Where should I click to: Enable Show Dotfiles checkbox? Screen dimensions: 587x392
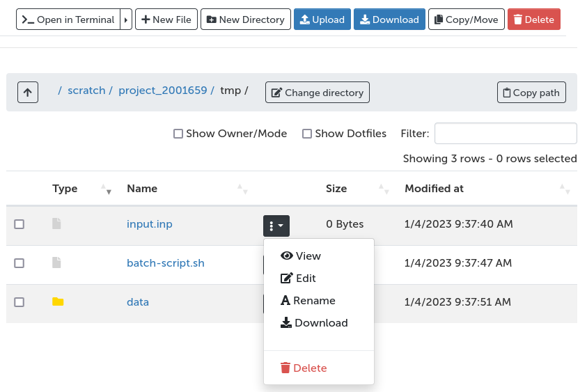(307, 134)
